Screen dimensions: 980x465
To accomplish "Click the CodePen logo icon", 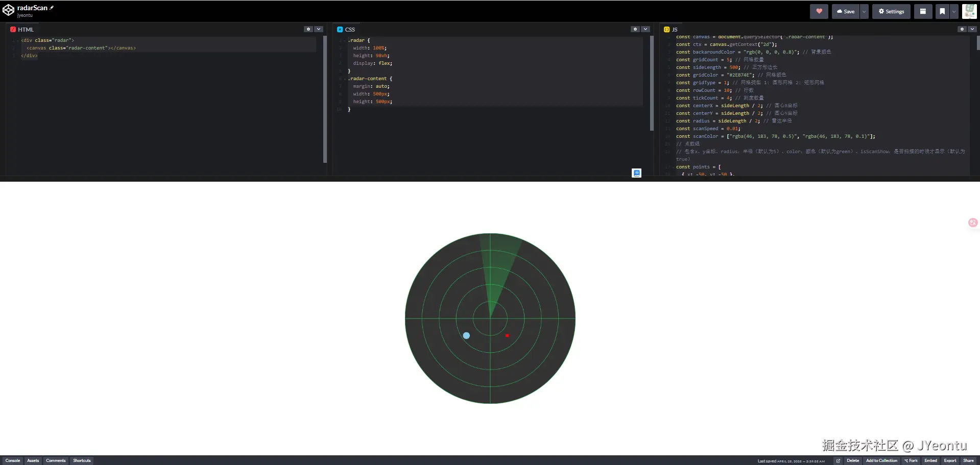I will [x=8, y=10].
